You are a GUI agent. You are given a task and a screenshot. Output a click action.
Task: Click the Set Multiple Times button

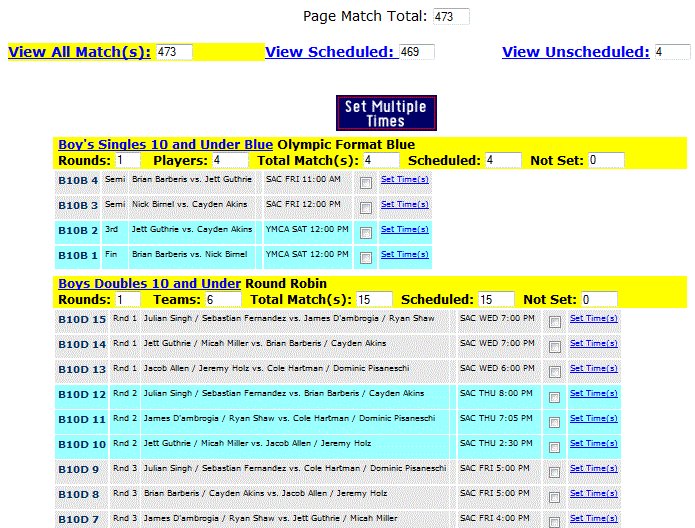point(386,113)
